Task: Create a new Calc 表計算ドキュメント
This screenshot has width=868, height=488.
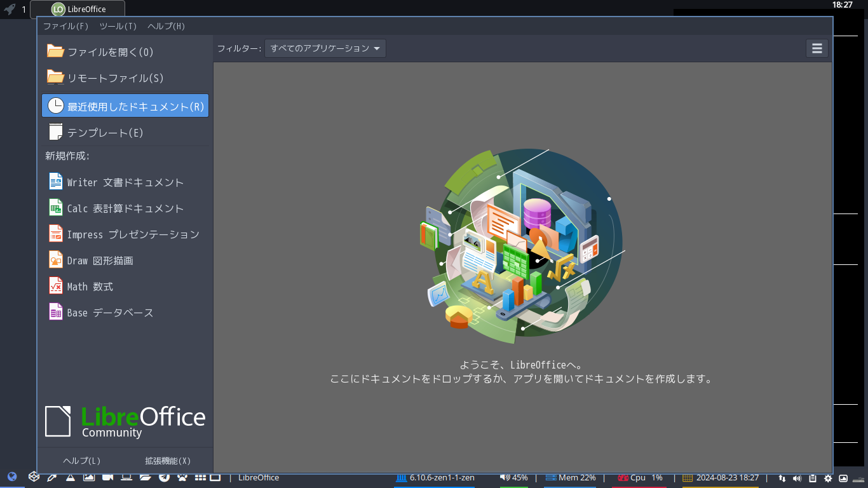Action: click(125, 208)
